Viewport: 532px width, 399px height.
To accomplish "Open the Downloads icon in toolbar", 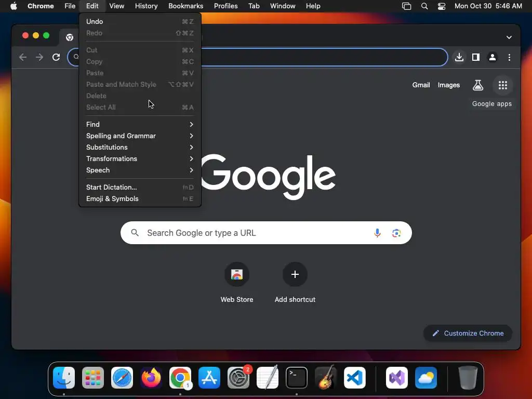I will tap(459, 57).
